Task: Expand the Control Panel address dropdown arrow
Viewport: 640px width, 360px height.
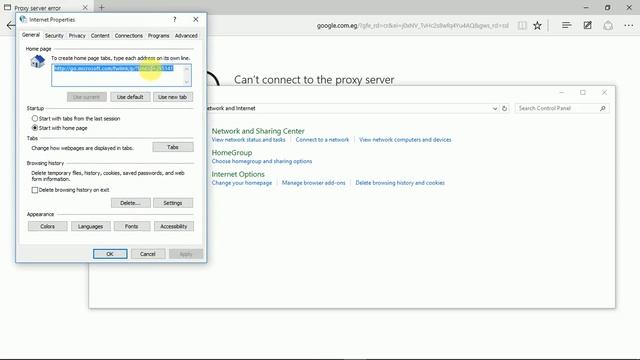Action: (495, 108)
